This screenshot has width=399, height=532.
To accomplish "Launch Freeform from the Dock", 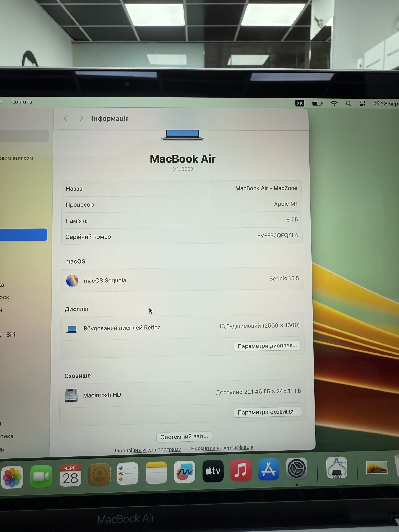I will pyautogui.click(x=185, y=471).
